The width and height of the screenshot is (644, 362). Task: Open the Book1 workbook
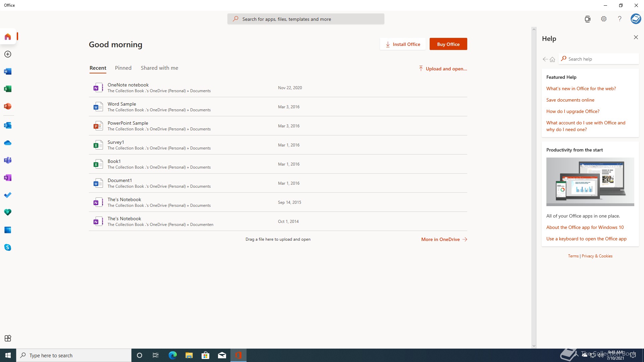tap(278, 164)
